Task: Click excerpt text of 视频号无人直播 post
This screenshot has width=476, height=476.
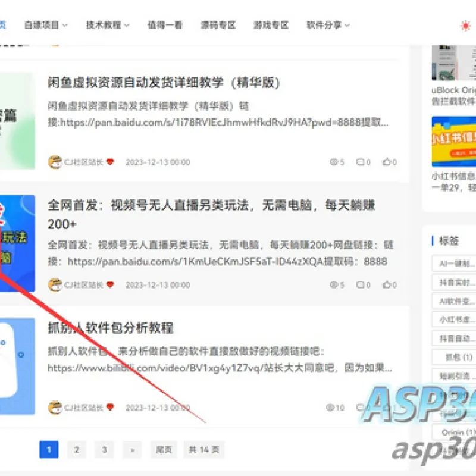Action: coord(220,253)
